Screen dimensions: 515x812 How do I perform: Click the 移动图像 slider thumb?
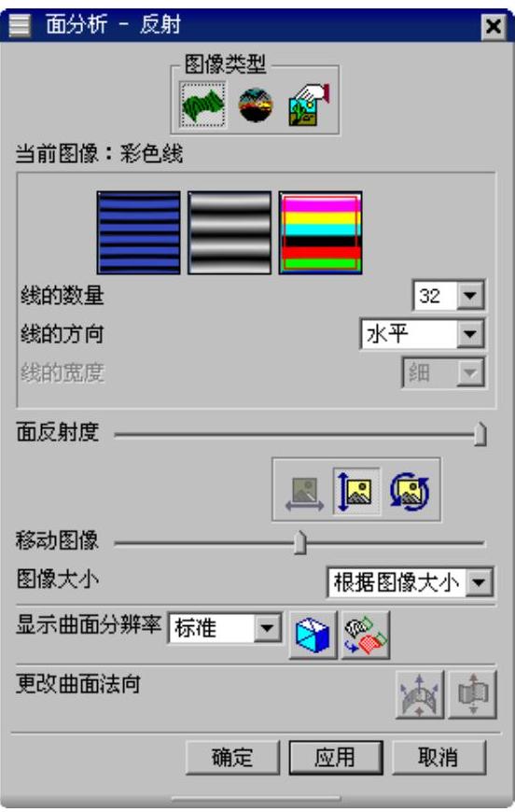pos(300,542)
